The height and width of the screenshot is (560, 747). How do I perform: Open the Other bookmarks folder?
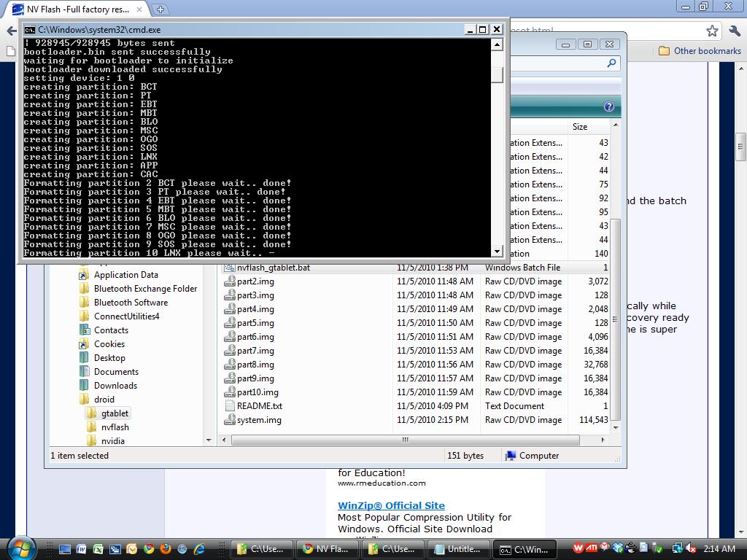700,51
